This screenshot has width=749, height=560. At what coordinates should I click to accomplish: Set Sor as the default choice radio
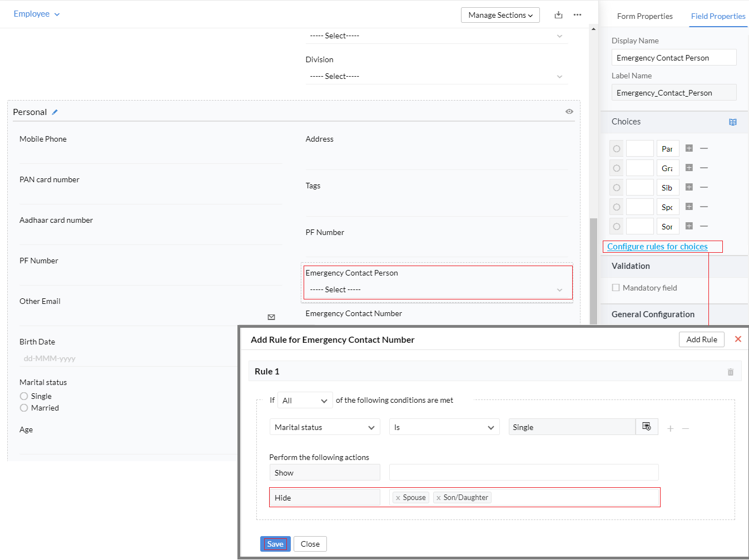pyautogui.click(x=617, y=227)
